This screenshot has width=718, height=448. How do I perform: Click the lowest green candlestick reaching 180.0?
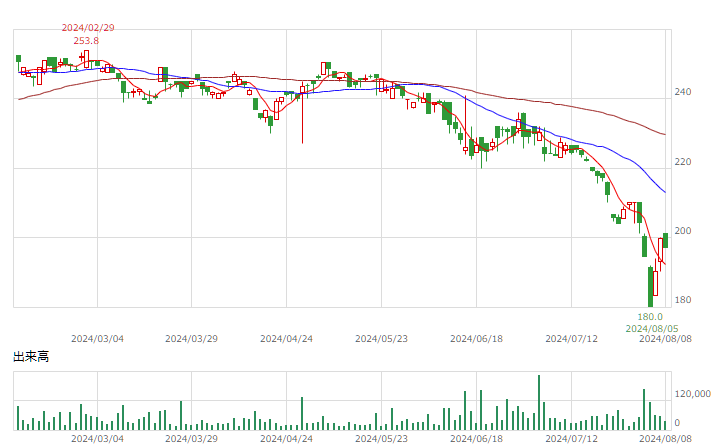650,287
